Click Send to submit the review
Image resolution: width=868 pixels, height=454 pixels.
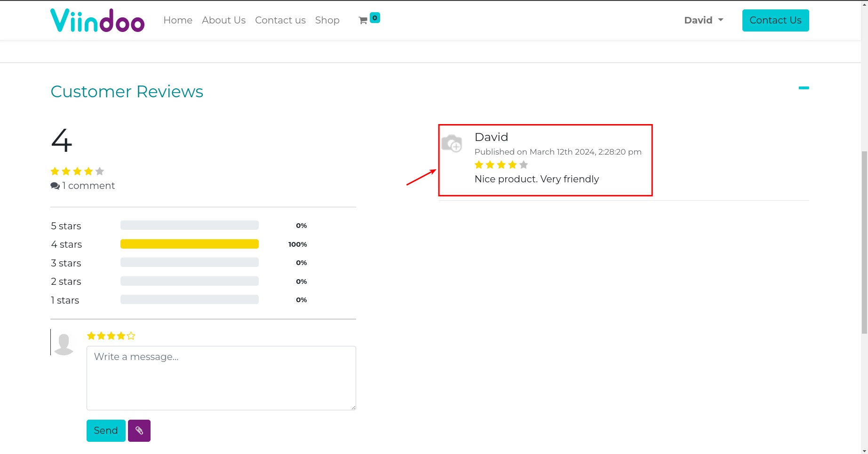[x=105, y=430]
